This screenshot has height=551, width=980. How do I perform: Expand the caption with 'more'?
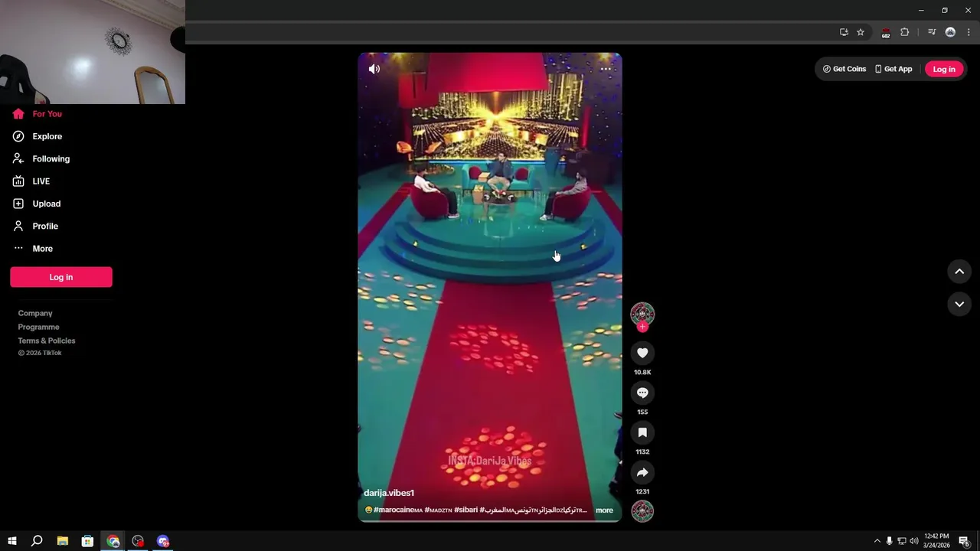[x=604, y=510]
